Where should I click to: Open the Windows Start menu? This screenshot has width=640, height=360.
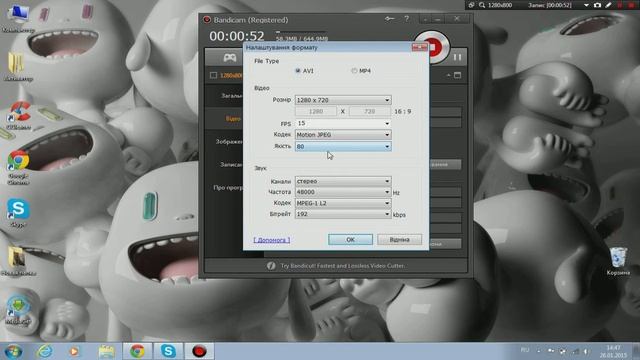(x=13, y=351)
